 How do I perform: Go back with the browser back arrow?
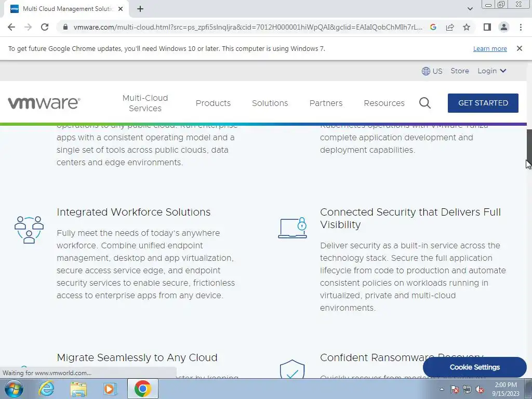click(11, 27)
